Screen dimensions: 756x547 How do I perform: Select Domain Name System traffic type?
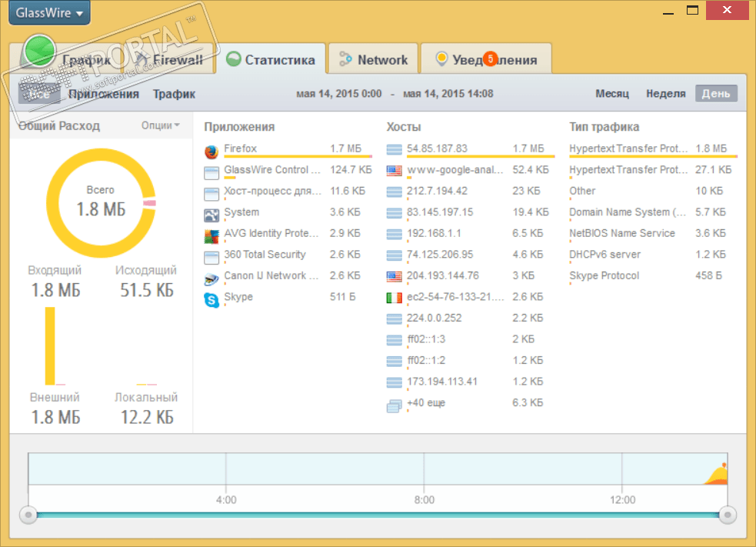[x=628, y=212]
